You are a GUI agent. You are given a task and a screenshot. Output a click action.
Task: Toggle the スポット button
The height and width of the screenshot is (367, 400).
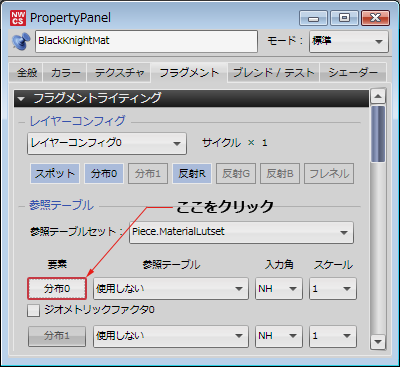(x=55, y=173)
